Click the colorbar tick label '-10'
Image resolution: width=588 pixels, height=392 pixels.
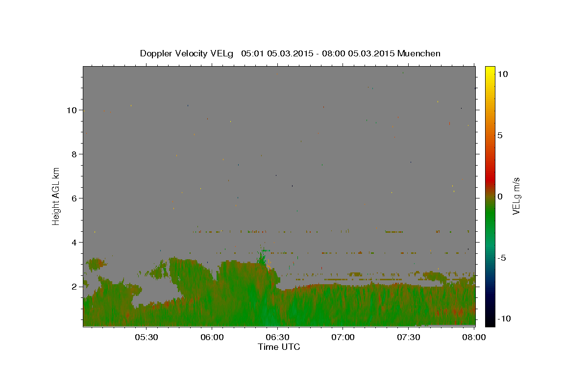pos(504,319)
